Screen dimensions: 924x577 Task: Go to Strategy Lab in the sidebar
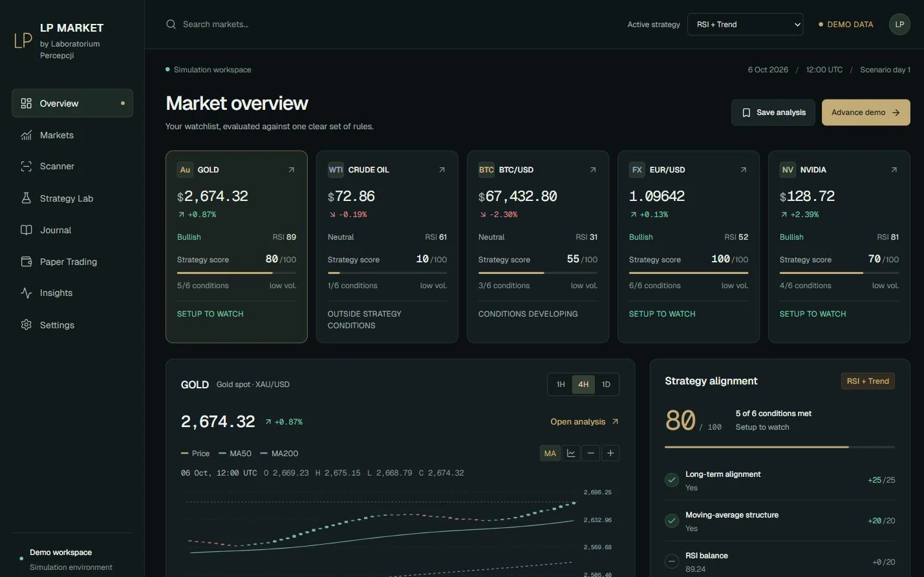point(72,198)
